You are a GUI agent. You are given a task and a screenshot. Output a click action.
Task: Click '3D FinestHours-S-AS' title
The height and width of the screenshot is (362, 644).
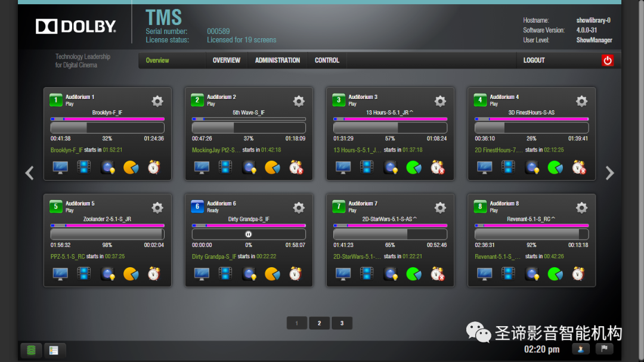coord(531,113)
